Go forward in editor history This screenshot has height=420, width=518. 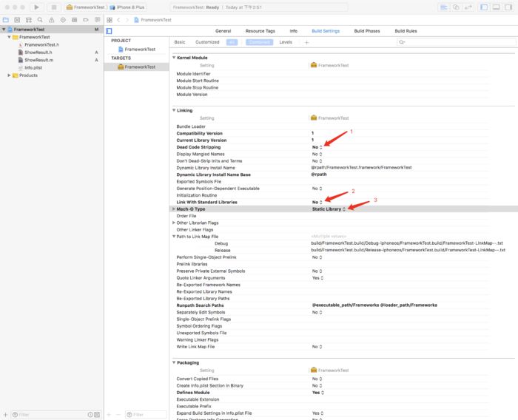point(127,20)
